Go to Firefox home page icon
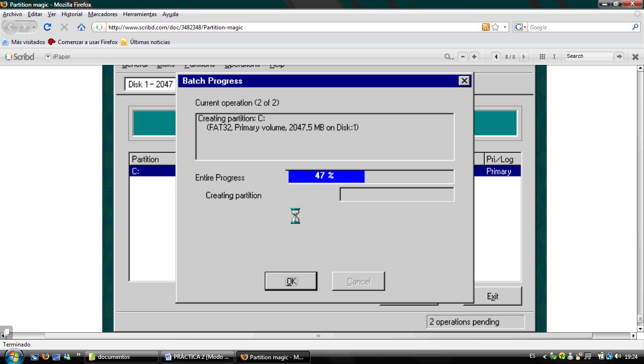Screen dimensions: 644x364 tap(81, 27)
